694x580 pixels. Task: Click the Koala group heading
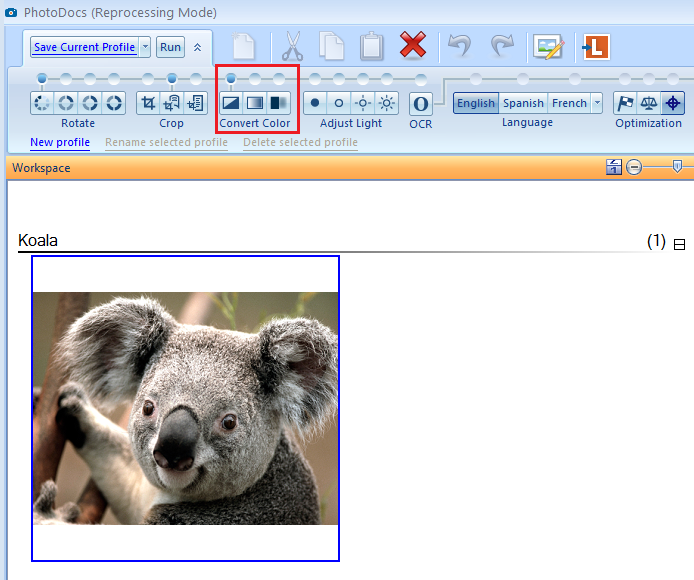[x=38, y=240]
